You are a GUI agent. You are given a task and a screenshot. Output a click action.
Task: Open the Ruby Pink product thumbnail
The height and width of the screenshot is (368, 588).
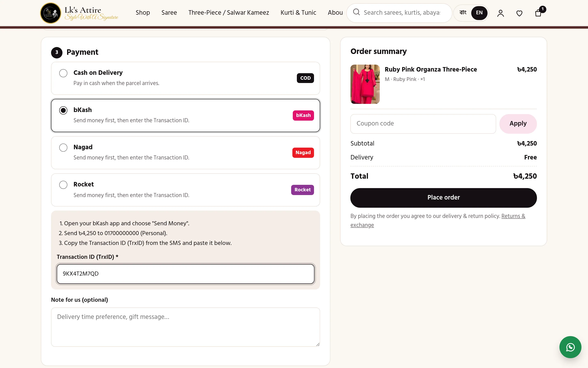[365, 84]
